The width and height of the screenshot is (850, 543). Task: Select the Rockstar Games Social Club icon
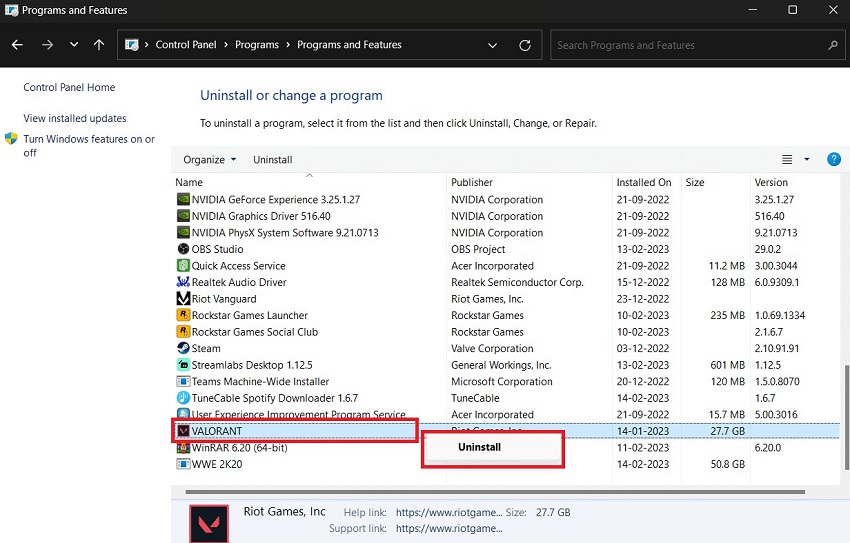point(183,332)
